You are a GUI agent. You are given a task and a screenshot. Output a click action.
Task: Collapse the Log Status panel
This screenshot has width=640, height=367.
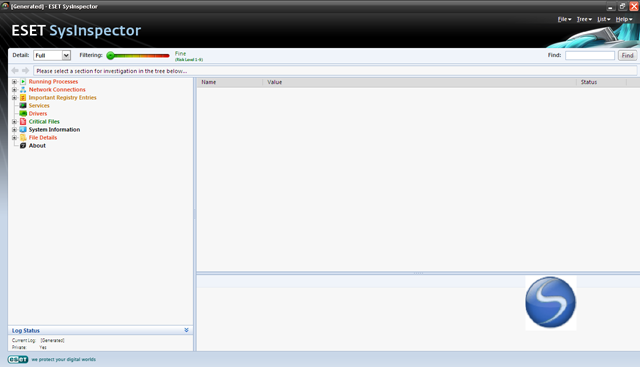pos(186,330)
